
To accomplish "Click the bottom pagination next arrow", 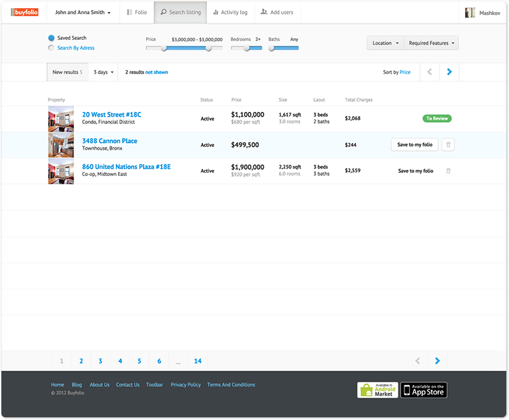I will tap(437, 361).
